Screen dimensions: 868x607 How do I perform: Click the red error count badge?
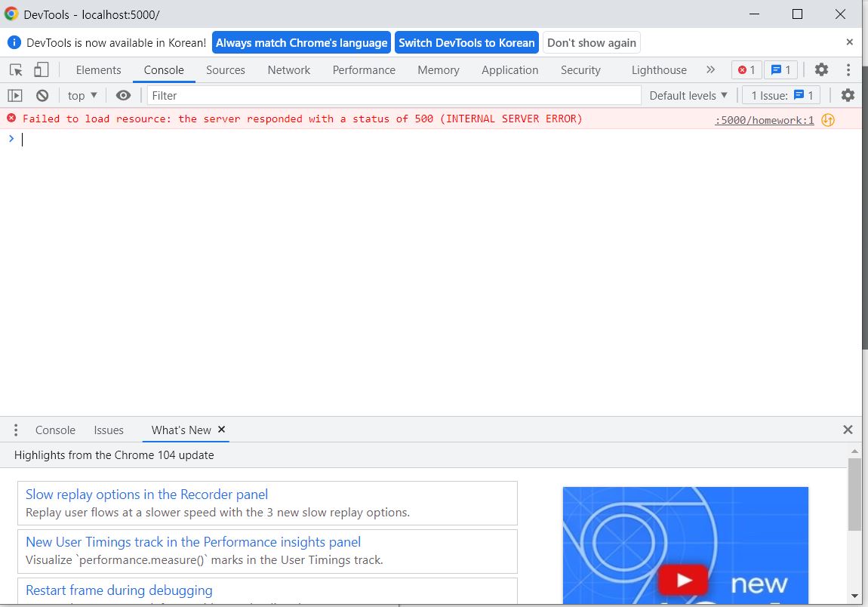tap(746, 69)
